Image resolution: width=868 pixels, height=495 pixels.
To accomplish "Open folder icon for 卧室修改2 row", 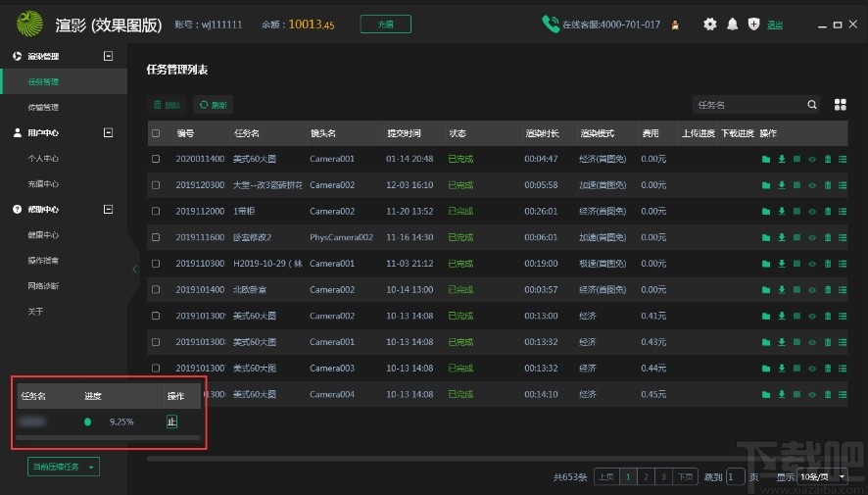I will (766, 237).
